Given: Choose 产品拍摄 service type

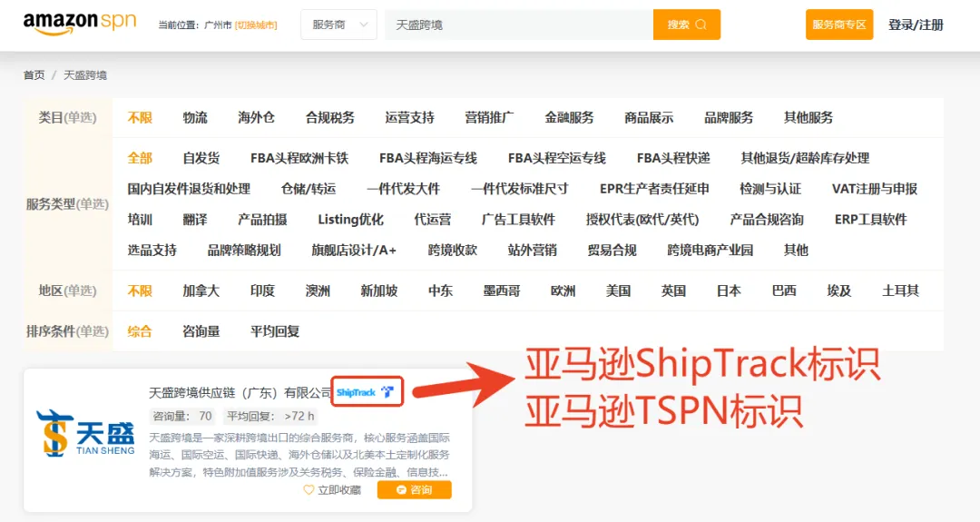Looking at the screenshot, I should [262, 220].
